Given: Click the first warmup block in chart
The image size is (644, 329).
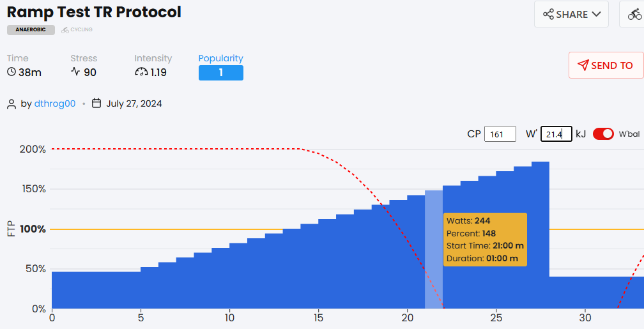Looking at the screenshot, I should click(96, 290).
